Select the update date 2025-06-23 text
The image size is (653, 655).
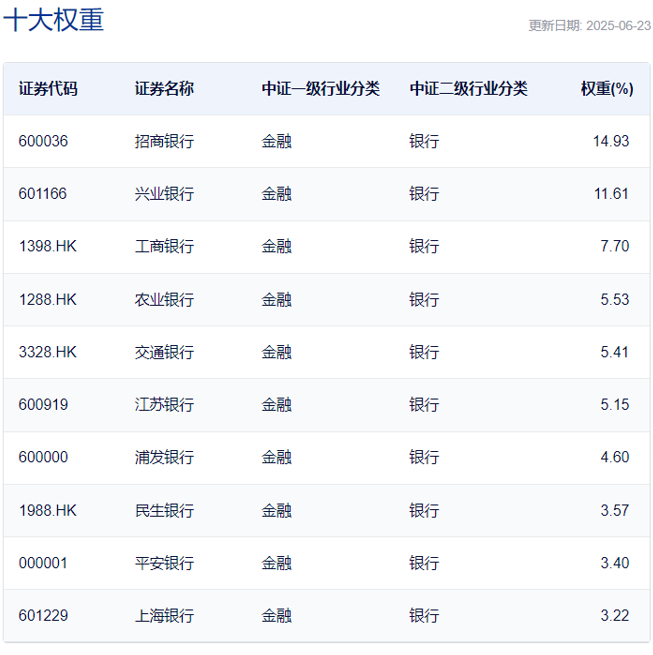[618, 26]
